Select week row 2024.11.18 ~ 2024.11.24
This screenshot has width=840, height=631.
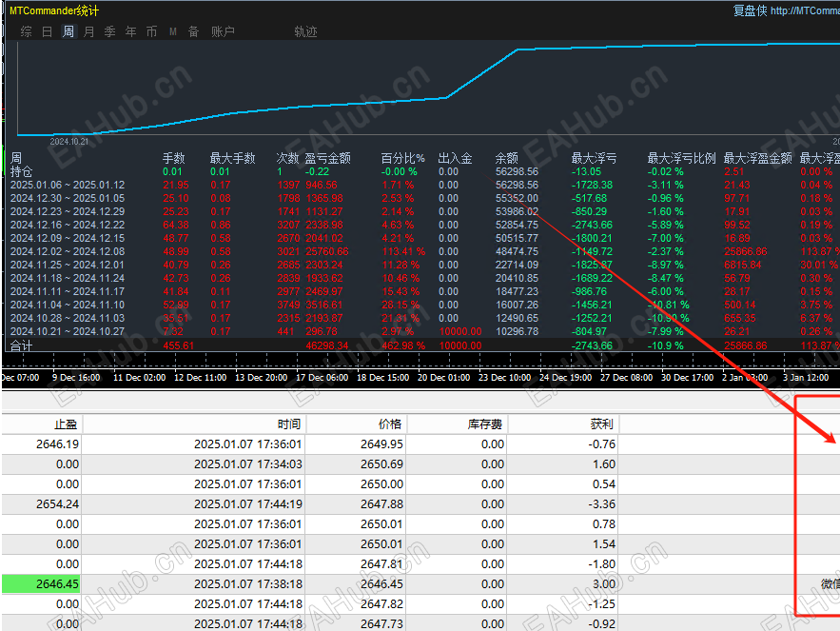(420, 278)
